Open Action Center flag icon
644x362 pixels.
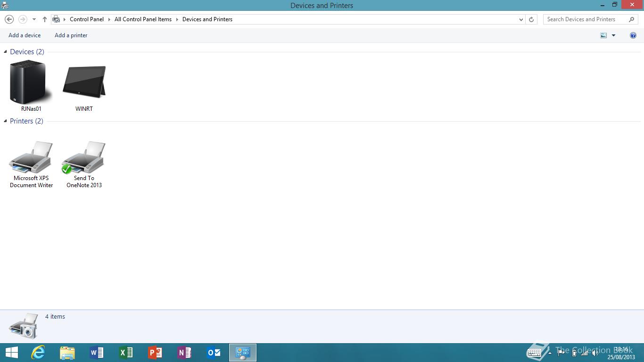(x=561, y=353)
